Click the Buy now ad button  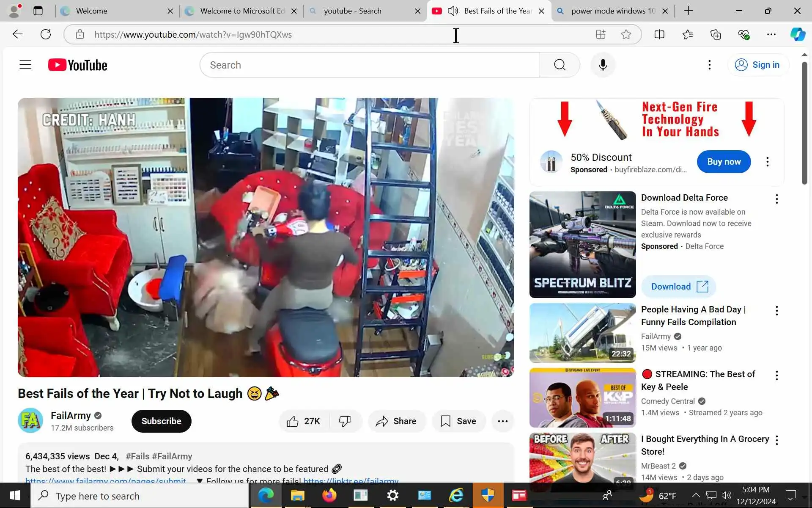724,162
